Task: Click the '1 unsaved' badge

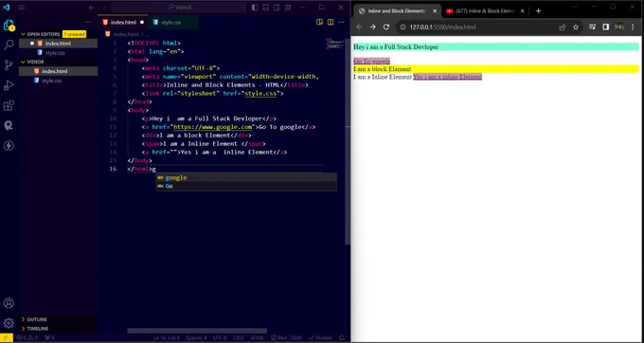Action: tap(74, 34)
